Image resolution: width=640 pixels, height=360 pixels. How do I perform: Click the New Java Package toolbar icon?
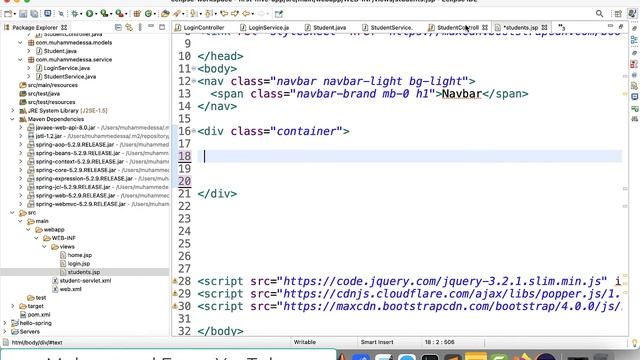tap(137, 13)
